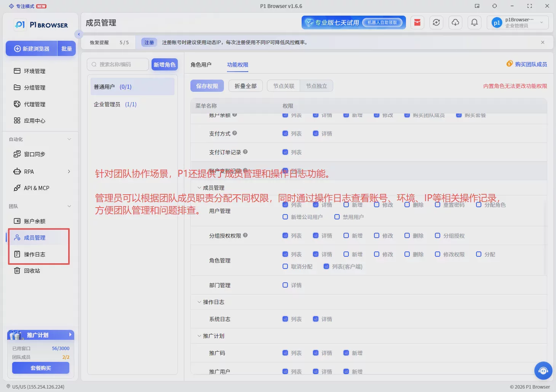Collapse the 操作日志 permission group
This screenshot has height=392, width=556.
199,302
